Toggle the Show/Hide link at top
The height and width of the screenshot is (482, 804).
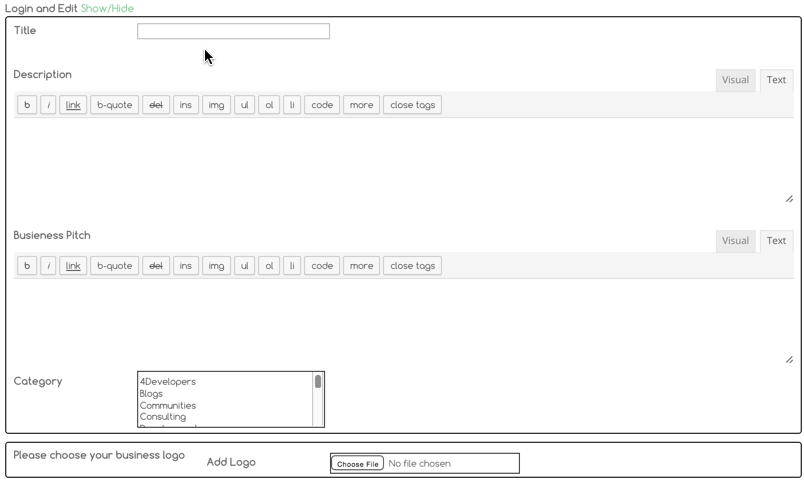(x=107, y=8)
